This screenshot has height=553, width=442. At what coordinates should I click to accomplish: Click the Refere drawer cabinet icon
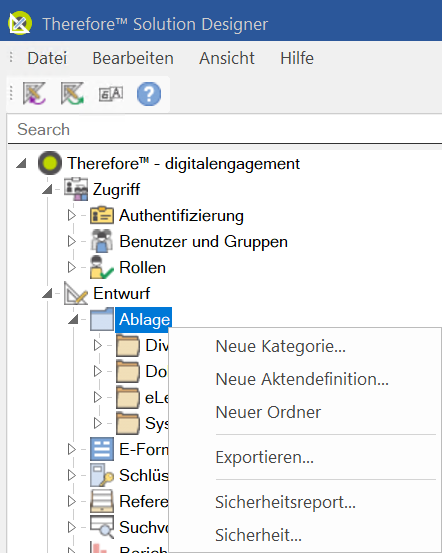(x=102, y=501)
